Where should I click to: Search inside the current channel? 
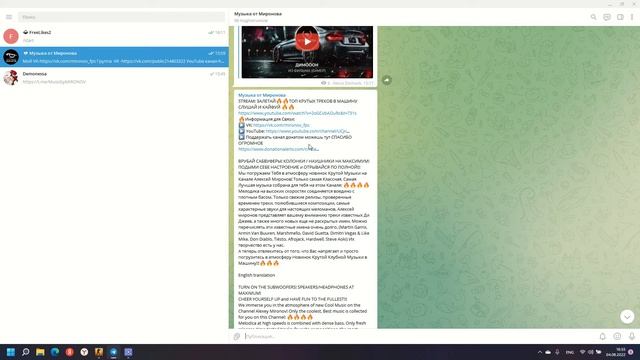point(593,17)
